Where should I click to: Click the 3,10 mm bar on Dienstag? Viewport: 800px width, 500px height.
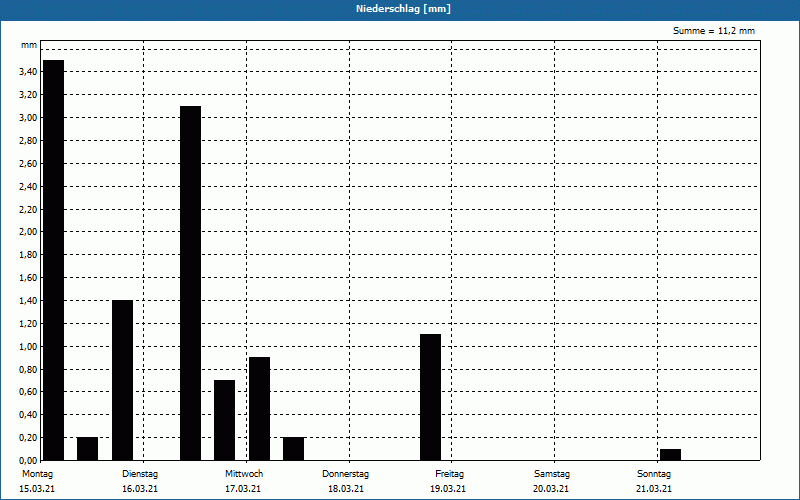(x=191, y=283)
